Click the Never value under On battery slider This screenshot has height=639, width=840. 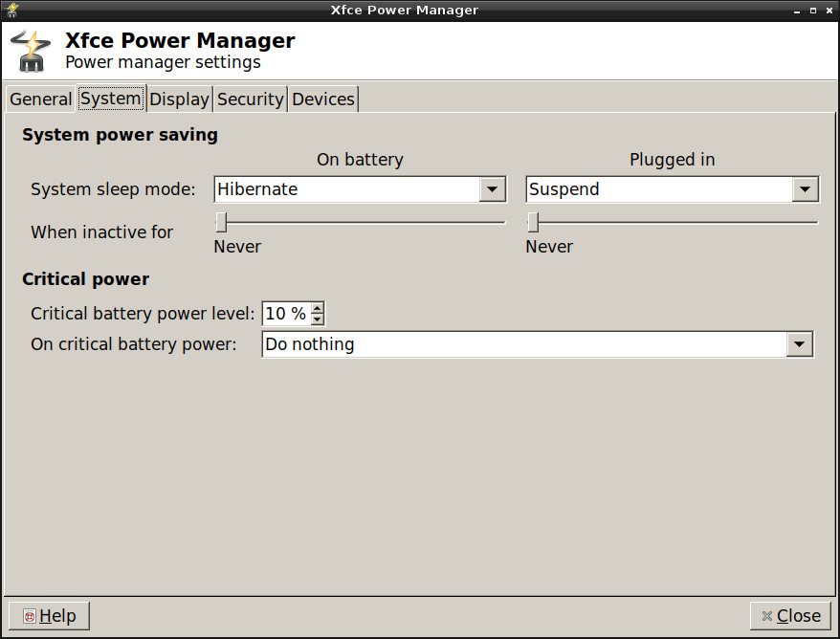(237, 247)
